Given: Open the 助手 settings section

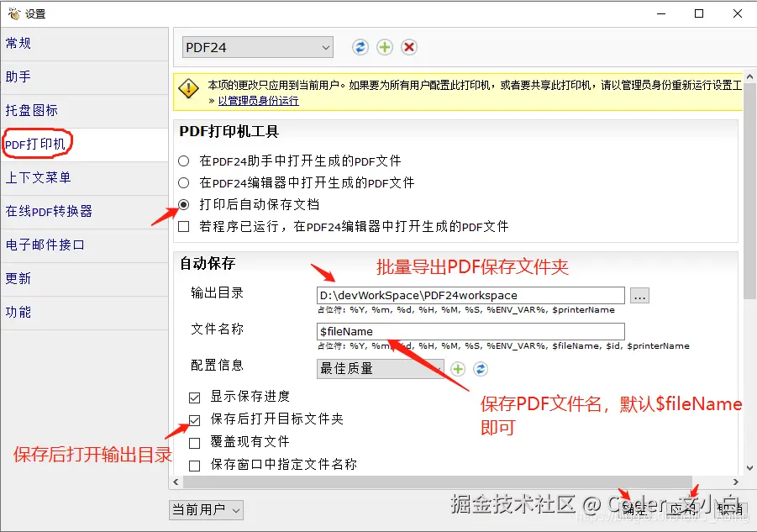Looking at the screenshot, I should pyautogui.click(x=85, y=77).
